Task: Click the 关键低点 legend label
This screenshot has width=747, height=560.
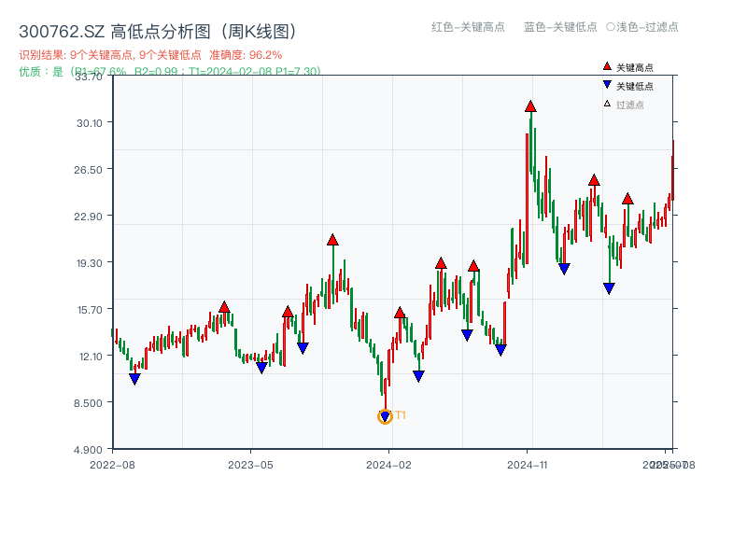Action: pos(635,86)
